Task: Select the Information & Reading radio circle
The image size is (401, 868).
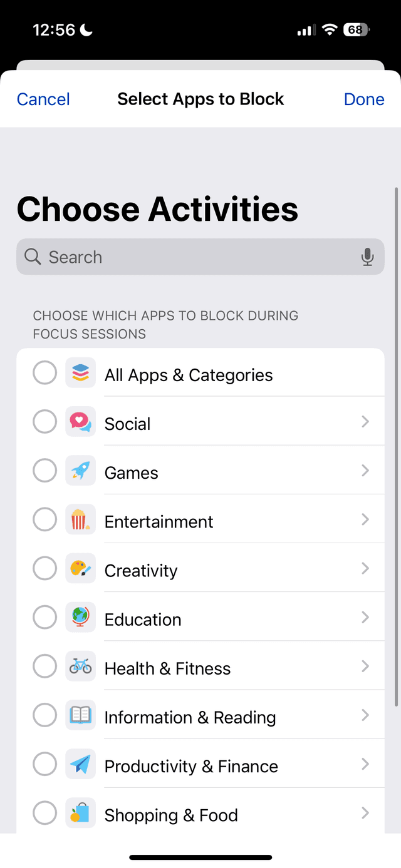Action: [x=44, y=715]
